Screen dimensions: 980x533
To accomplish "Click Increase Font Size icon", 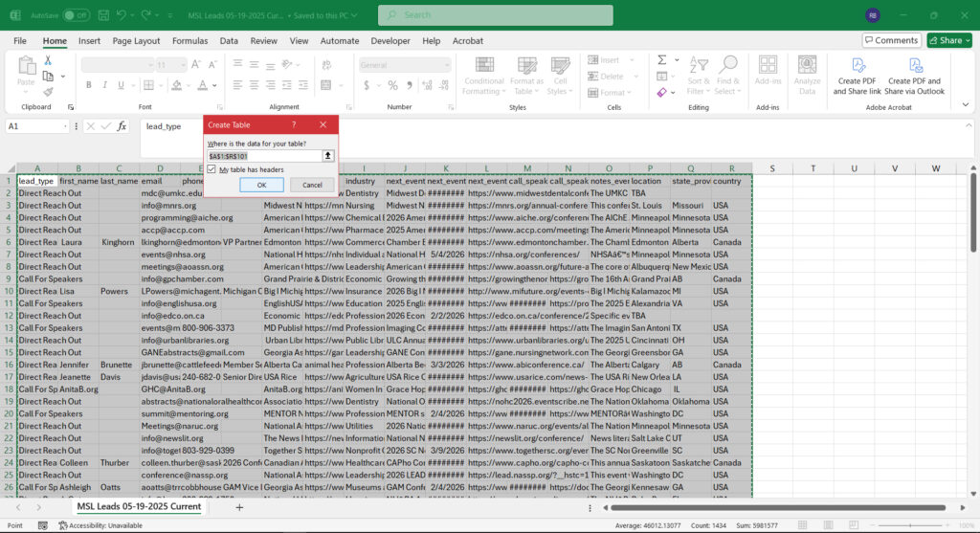I will (x=196, y=64).
